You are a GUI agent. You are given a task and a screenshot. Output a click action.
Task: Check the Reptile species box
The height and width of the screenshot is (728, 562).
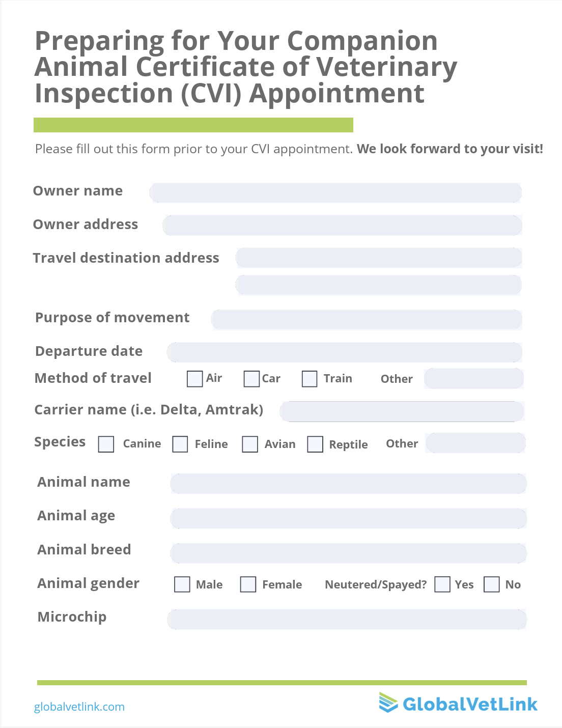click(315, 444)
